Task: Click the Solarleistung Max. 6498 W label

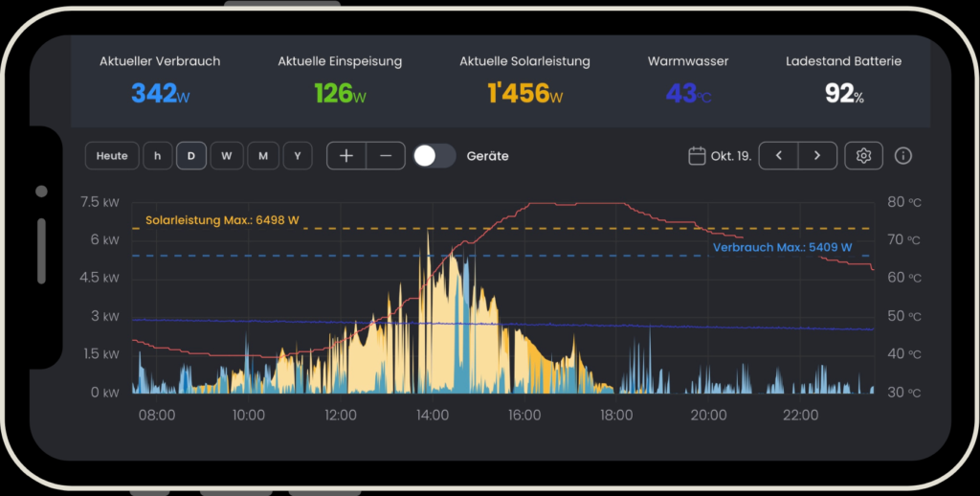Action: pyautogui.click(x=222, y=220)
